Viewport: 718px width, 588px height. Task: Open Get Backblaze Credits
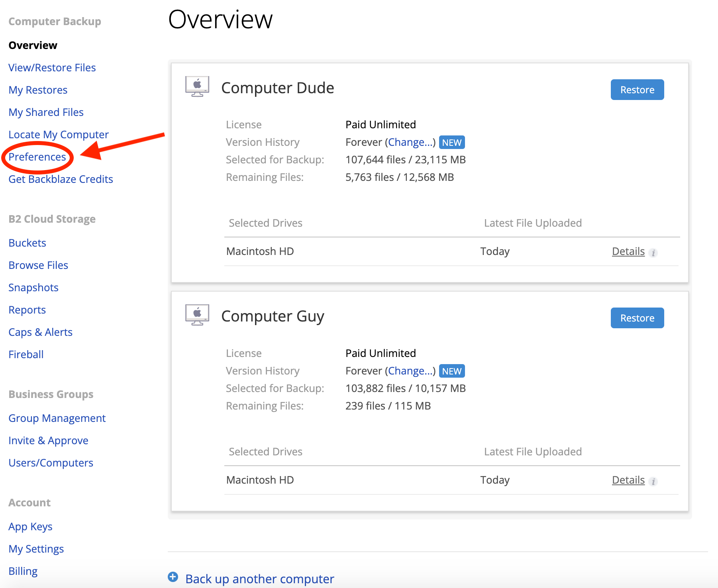(61, 179)
